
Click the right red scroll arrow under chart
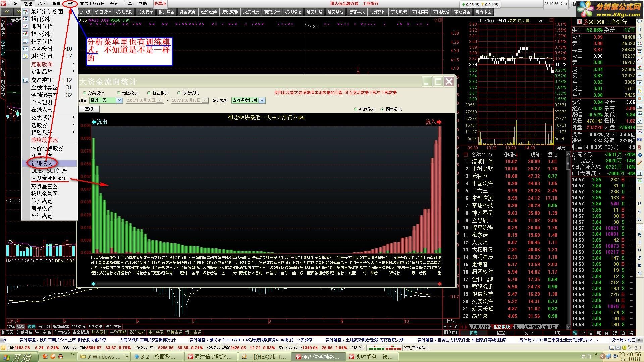(x=439, y=284)
